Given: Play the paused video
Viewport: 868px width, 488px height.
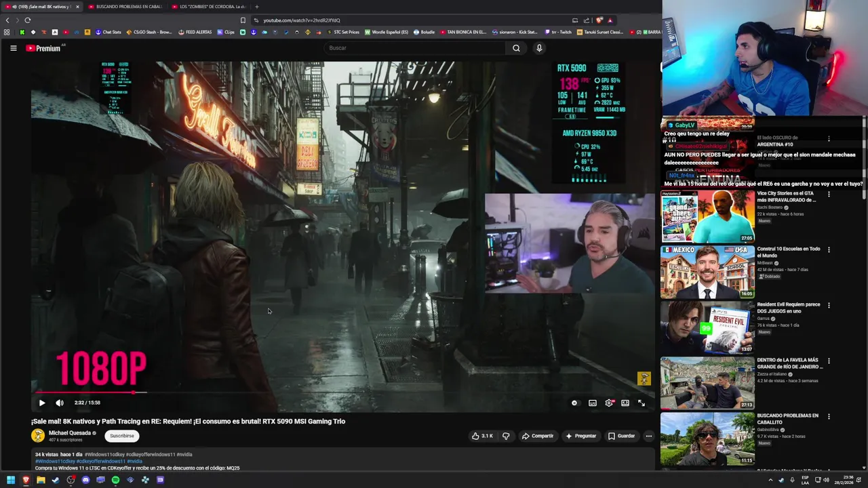Looking at the screenshot, I should pyautogui.click(x=42, y=403).
